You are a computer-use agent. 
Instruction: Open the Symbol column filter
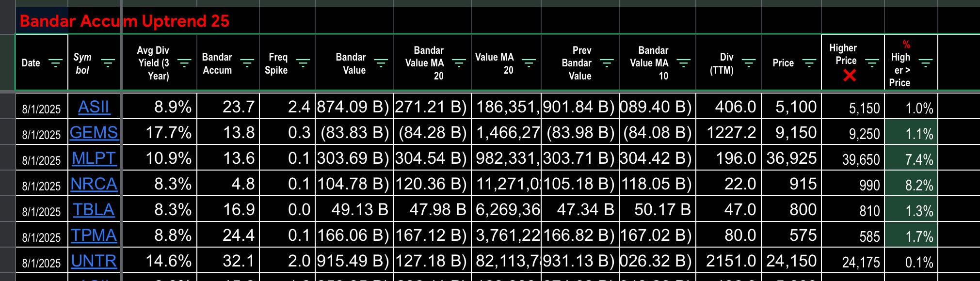(x=108, y=63)
